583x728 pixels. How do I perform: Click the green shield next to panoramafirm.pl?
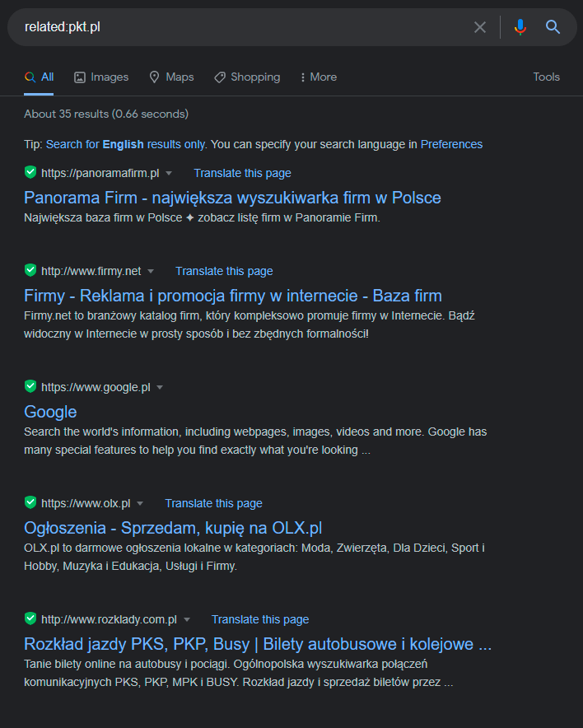(x=30, y=172)
